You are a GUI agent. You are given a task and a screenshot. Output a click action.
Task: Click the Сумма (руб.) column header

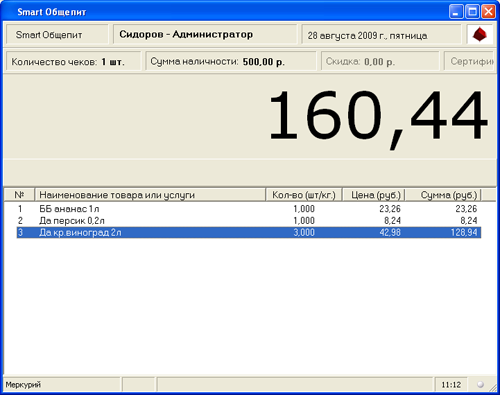tap(443, 195)
